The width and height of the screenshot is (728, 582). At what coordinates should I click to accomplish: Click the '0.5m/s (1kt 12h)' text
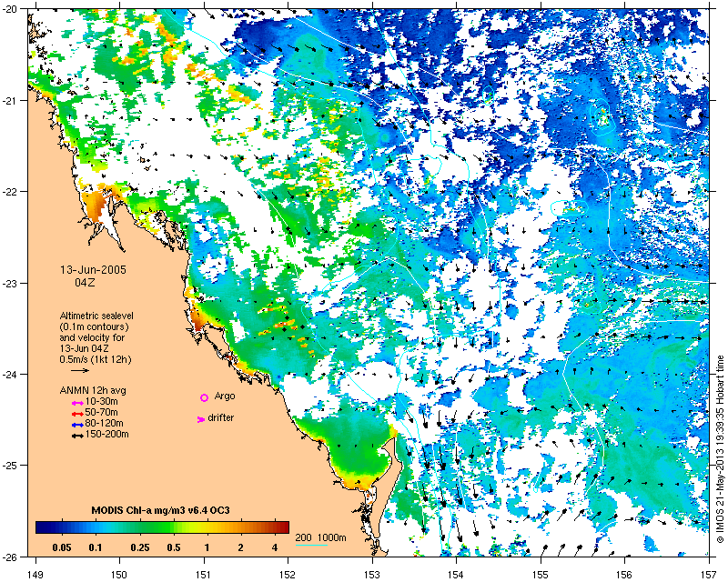[x=96, y=359]
